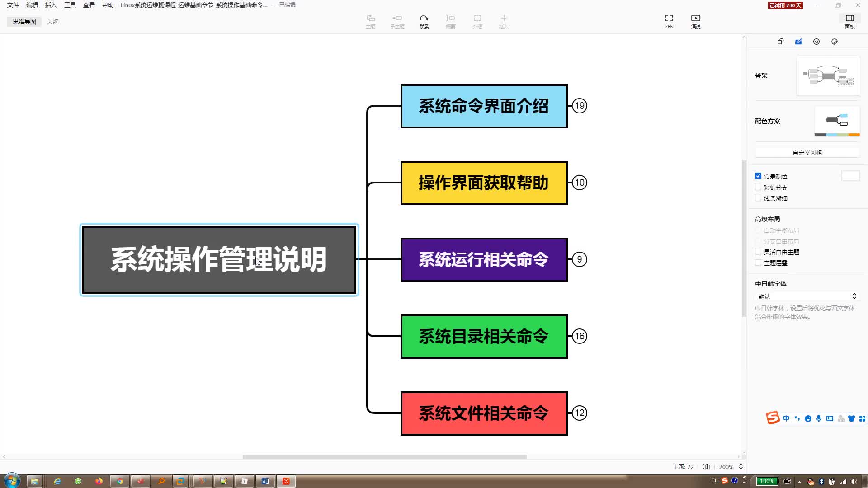Screen dimensions: 868x488
Task: Open Windows Start menu orb
Action: click(x=12, y=481)
